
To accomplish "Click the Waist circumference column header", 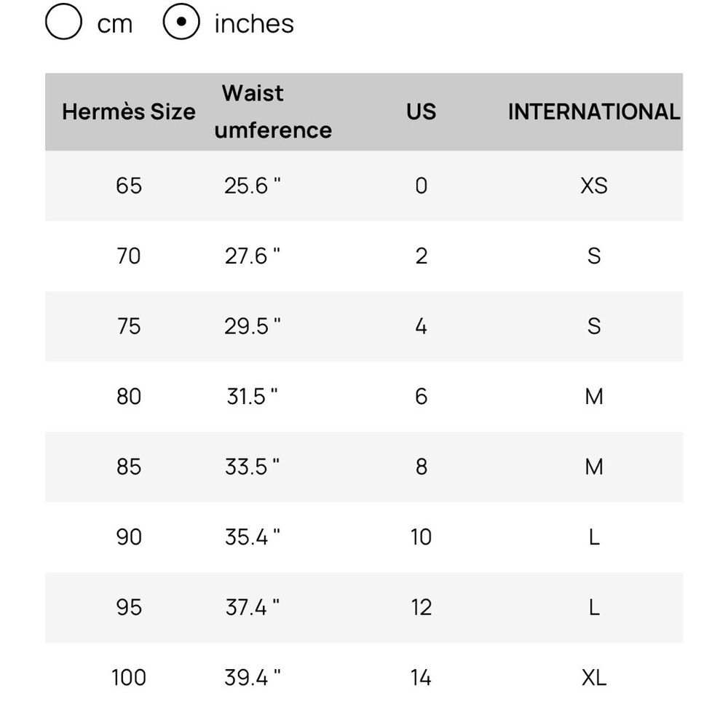I will coord(273,112).
